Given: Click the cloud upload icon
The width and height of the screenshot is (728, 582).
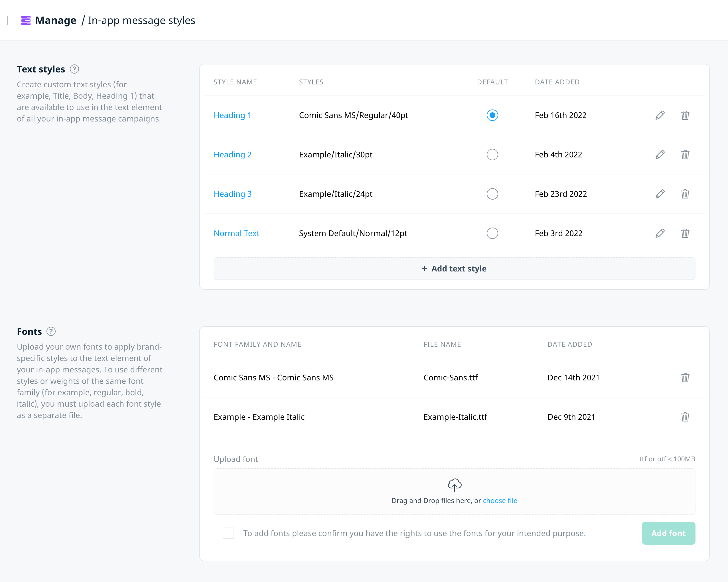Looking at the screenshot, I should 455,485.
